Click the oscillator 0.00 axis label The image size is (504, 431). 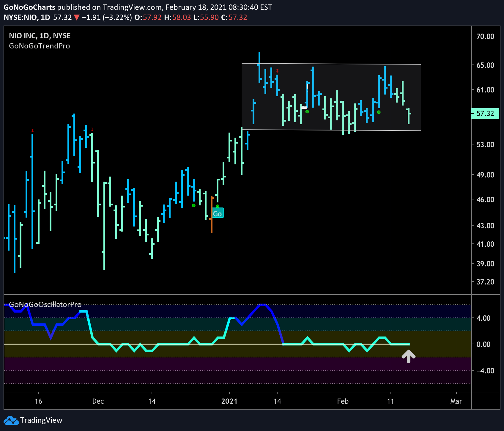483,345
